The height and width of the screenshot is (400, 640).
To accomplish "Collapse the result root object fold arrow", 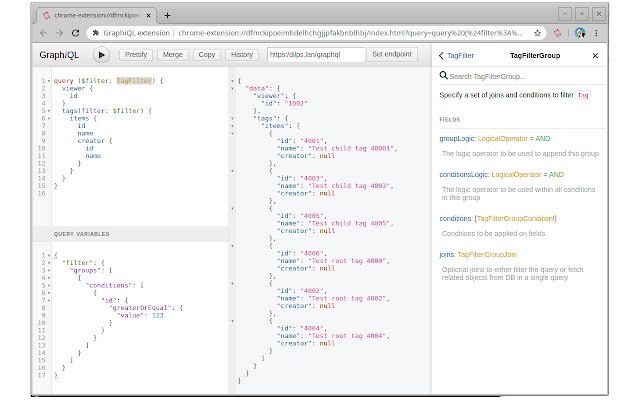I will coord(233,81).
